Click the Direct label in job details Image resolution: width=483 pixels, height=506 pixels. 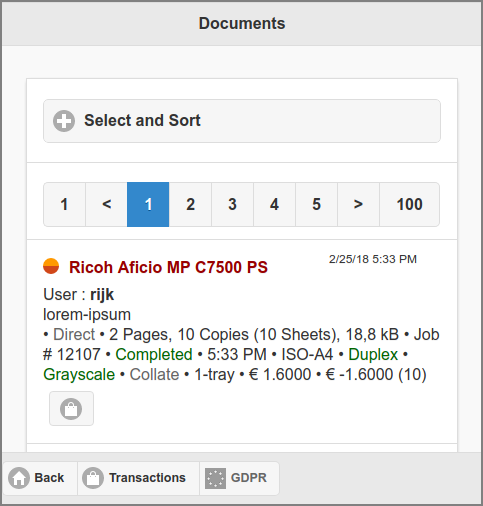point(74,334)
